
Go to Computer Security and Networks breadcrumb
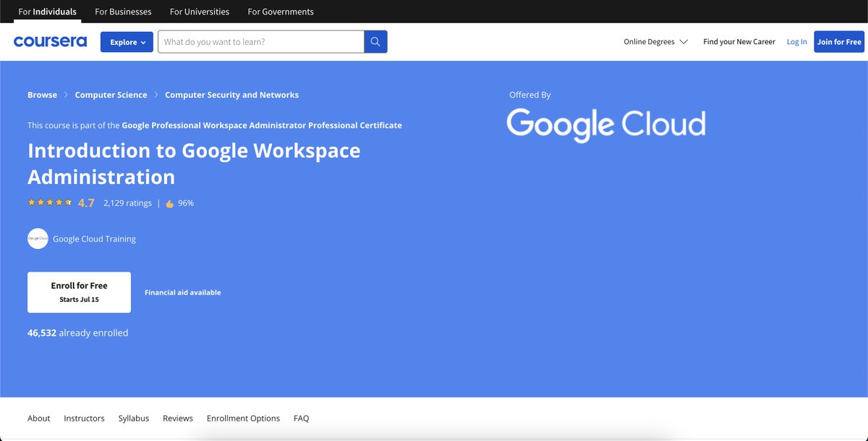231,95
